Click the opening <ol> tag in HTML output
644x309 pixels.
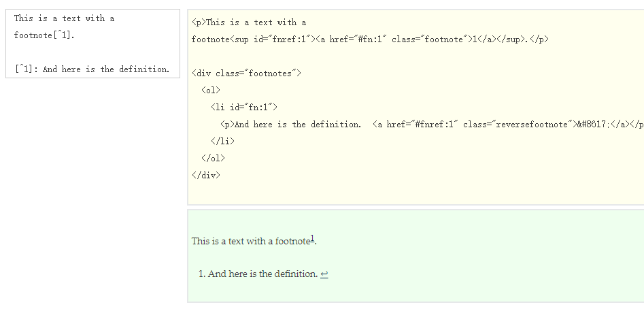point(211,91)
